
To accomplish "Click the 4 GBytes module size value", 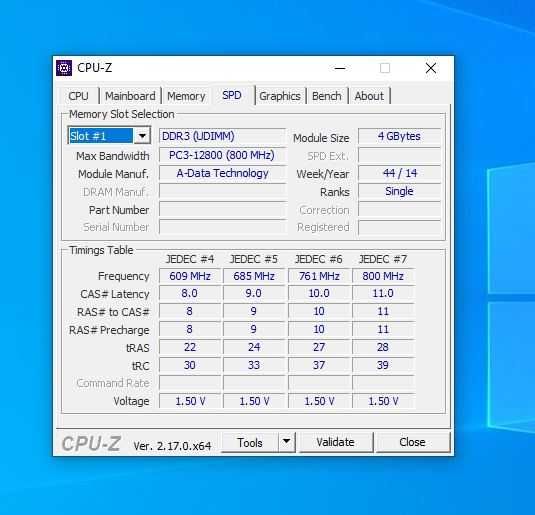I will coord(399,136).
